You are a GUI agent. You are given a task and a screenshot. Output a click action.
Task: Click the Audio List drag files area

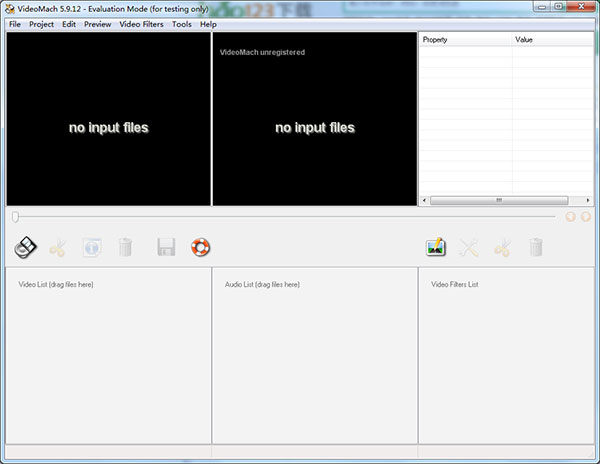pyautogui.click(x=315, y=355)
